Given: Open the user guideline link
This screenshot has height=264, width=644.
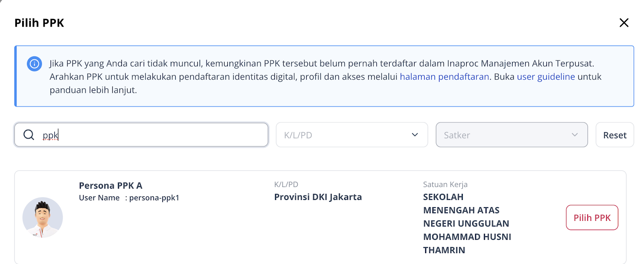Looking at the screenshot, I should (x=546, y=77).
